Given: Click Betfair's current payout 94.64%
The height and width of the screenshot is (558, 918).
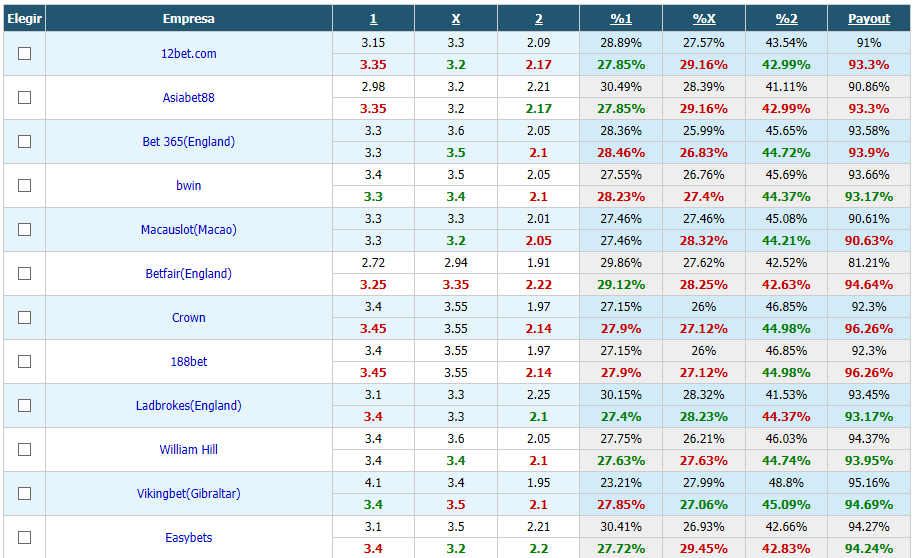Looking at the screenshot, I should pyautogui.click(x=869, y=285).
